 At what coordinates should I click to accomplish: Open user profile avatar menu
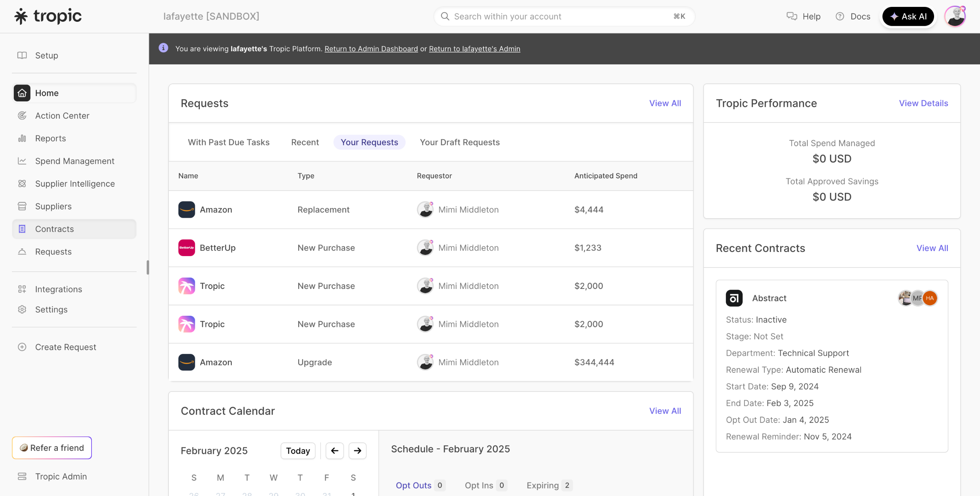pos(955,16)
